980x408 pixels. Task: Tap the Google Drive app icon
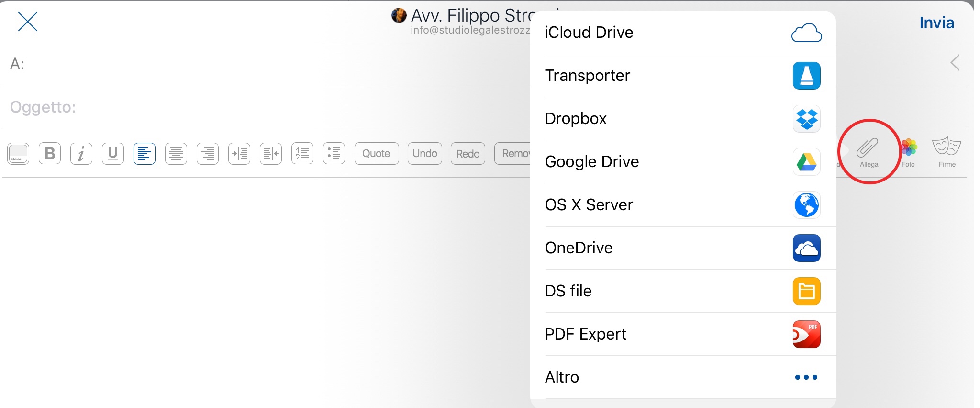(807, 162)
